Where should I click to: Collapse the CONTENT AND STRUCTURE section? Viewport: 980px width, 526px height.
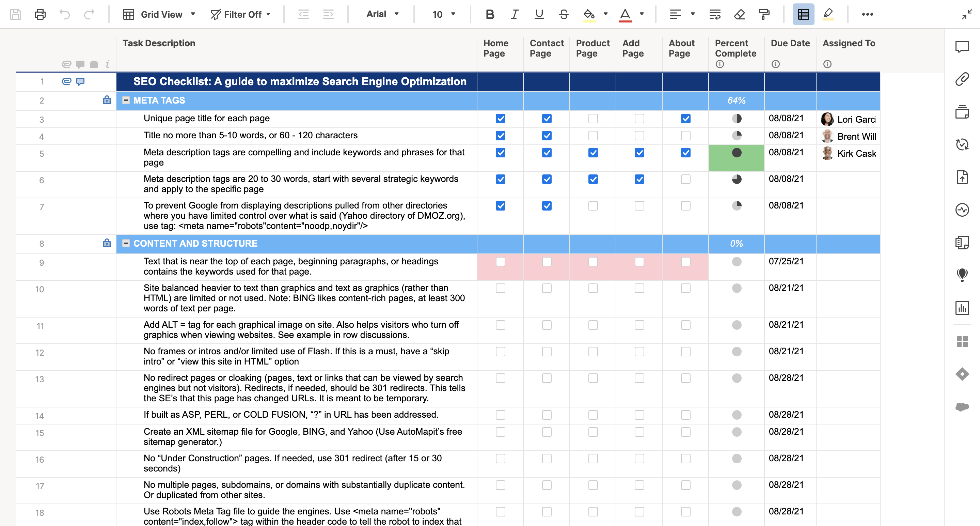tap(126, 244)
